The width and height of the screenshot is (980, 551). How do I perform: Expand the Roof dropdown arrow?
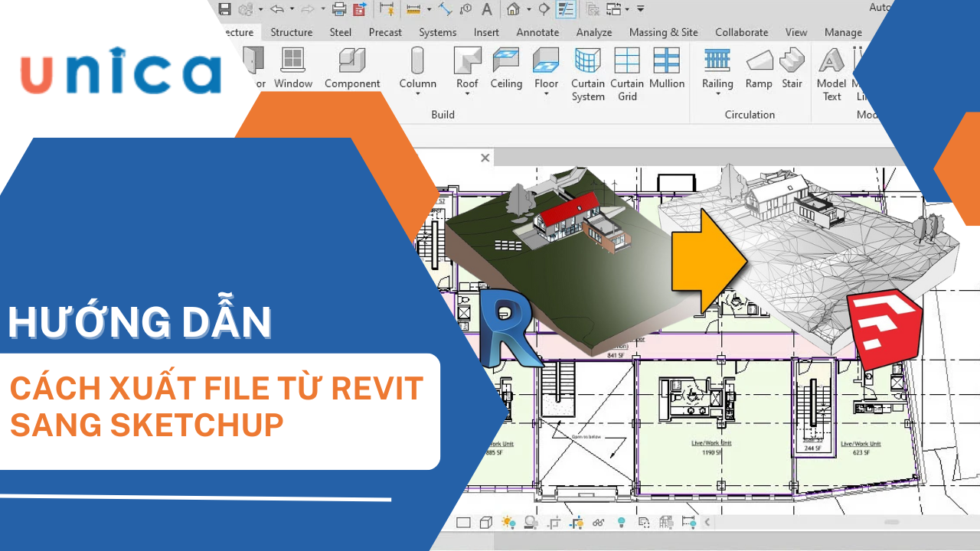tap(467, 95)
